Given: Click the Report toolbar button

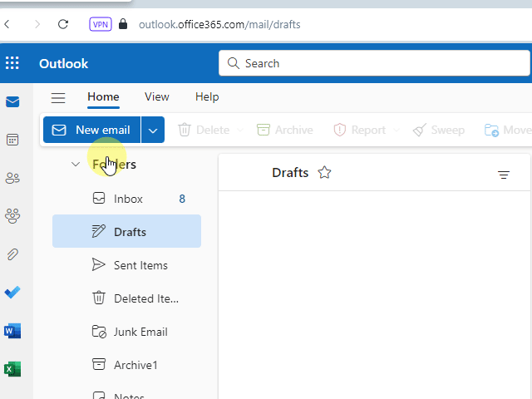Looking at the screenshot, I should pyautogui.click(x=360, y=130).
